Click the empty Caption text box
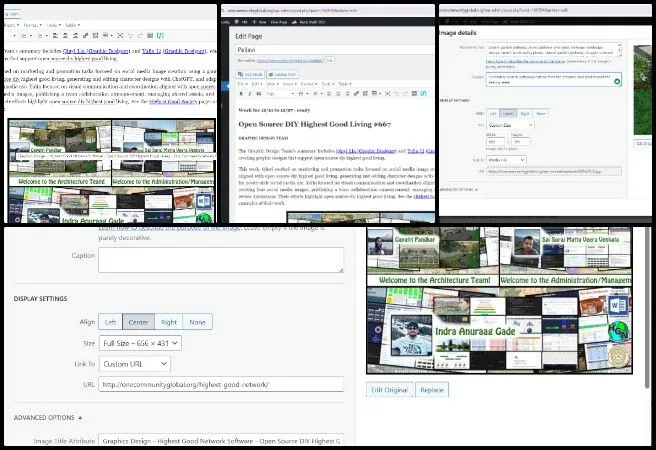 220,260
